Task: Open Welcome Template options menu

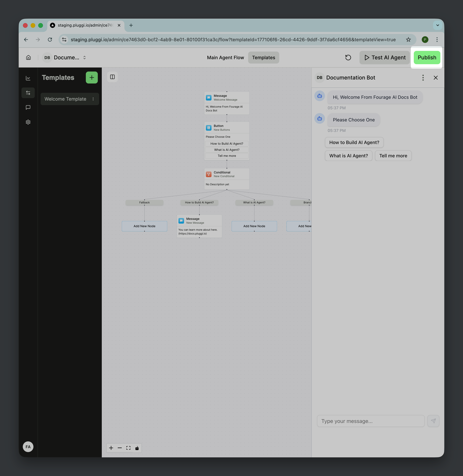Action: click(x=93, y=99)
